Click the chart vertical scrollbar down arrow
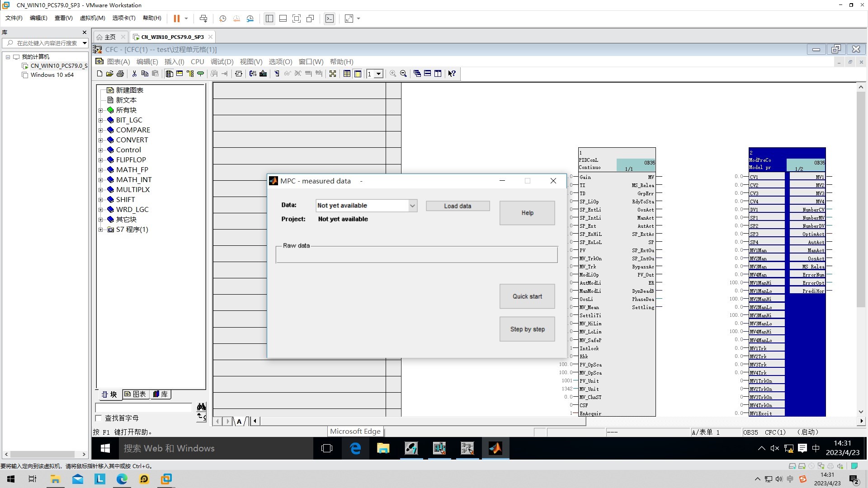868x488 pixels. 861,412
